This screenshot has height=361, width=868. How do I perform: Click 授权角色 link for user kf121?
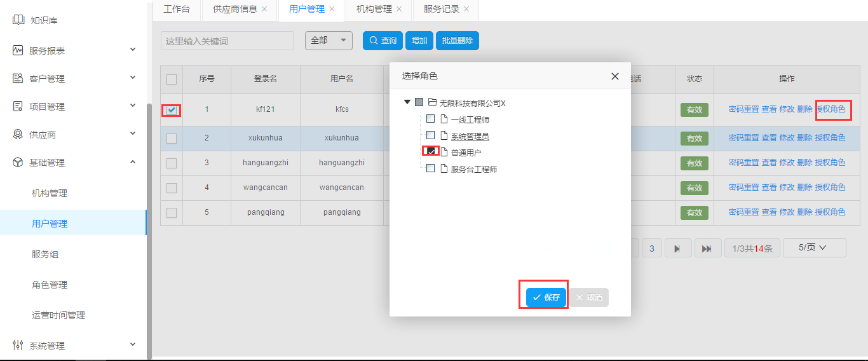830,109
